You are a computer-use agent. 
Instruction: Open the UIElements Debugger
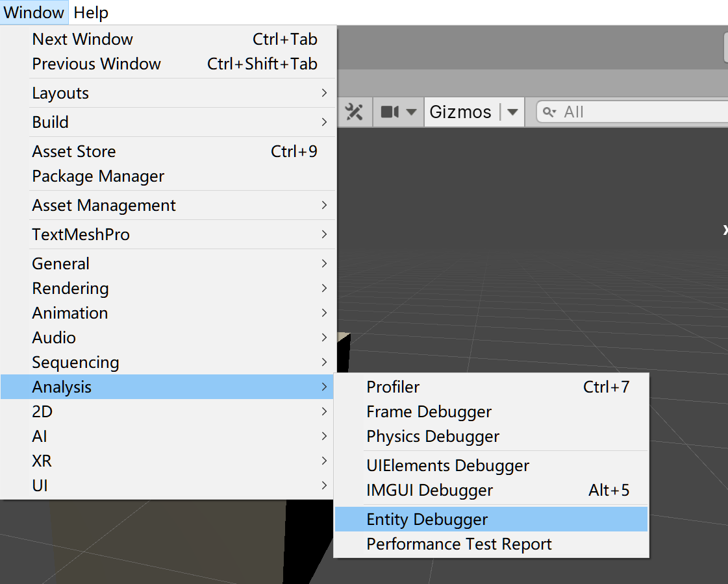(491, 465)
